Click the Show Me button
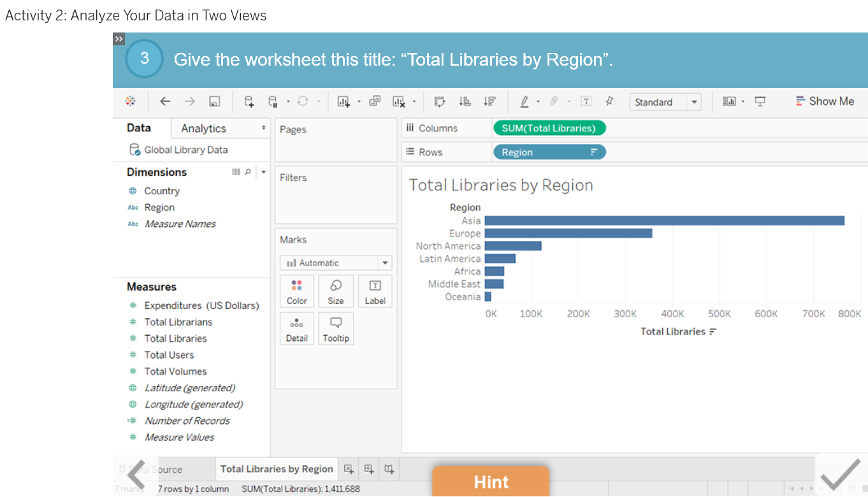The width and height of the screenshot is (868, 497). pyautogui.click(x=825, y=101)
